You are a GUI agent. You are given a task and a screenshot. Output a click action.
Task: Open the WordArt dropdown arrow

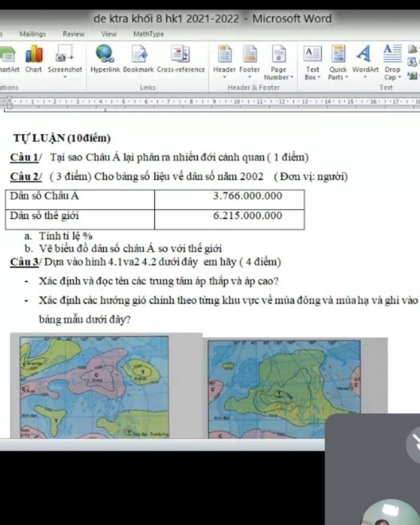click(x=365, y=77)
